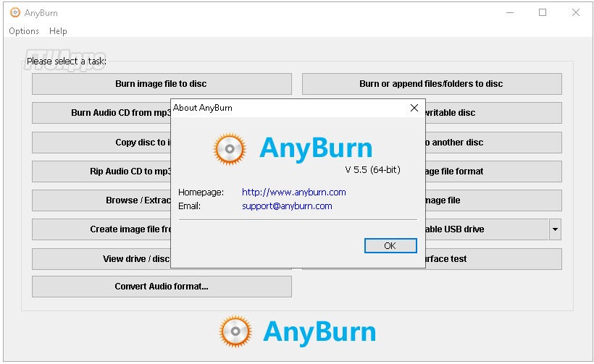Open the Help menu
The width and height of the screenshot is (594, 364).
[x=58, y=31]
